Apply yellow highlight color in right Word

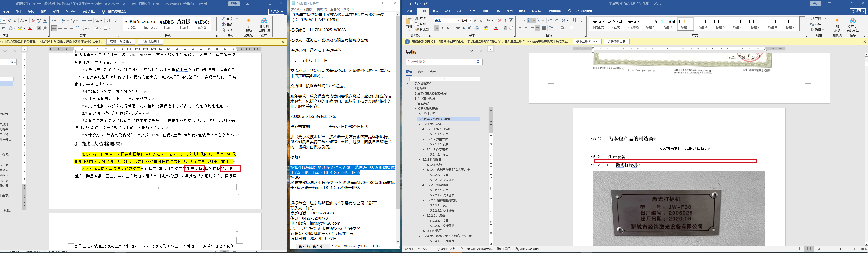(487, 28)
